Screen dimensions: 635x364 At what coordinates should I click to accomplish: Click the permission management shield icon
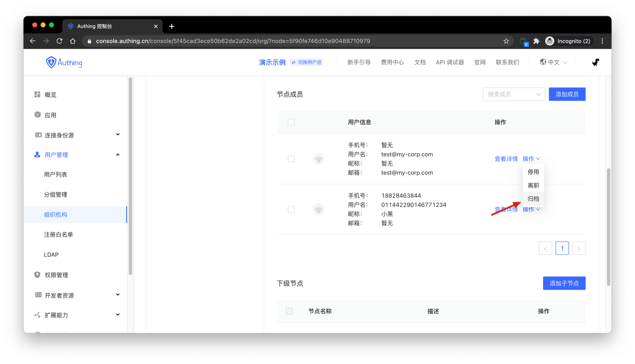pyautogui.click(x=37, y=275)
